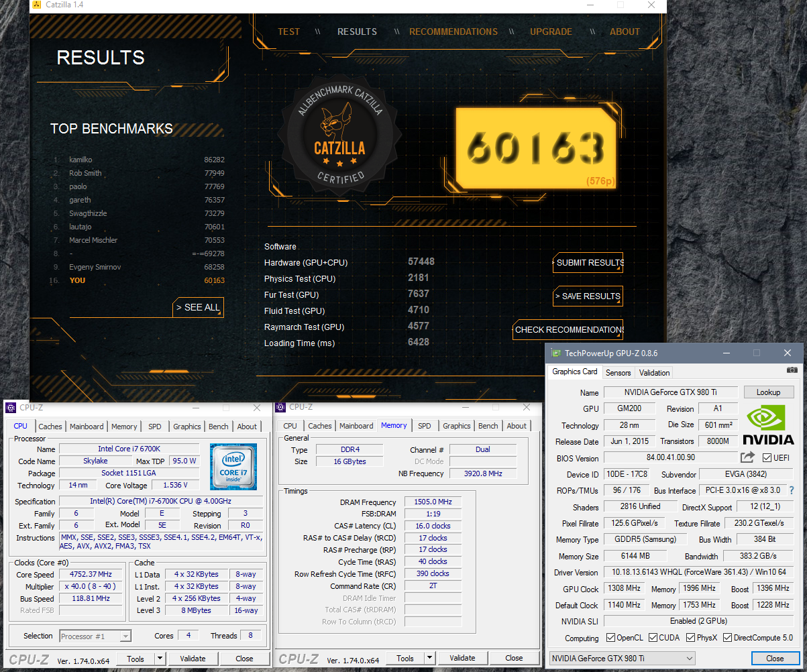Toggle the UEFI checkbox in GPU-Z
The width and height of the screenshot is (807, 672).
[767, 457]
